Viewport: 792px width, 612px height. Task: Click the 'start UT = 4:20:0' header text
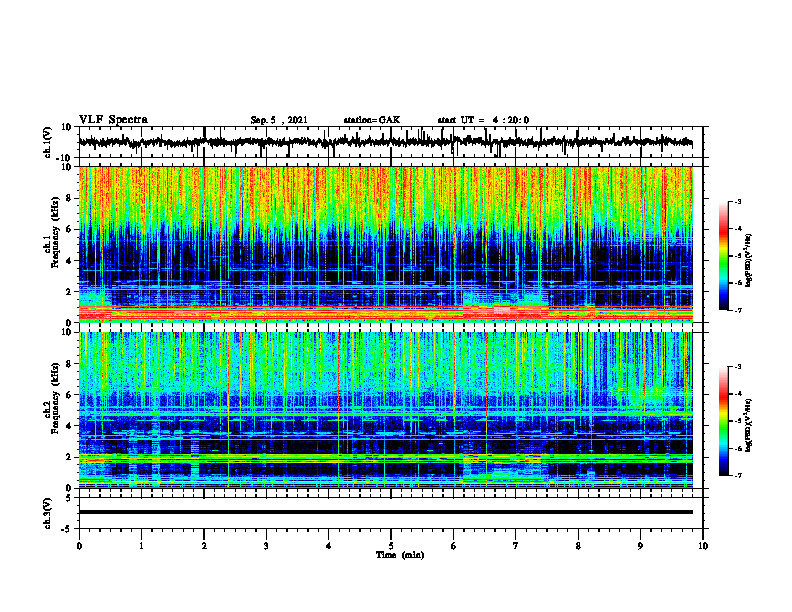coord(483,120)
